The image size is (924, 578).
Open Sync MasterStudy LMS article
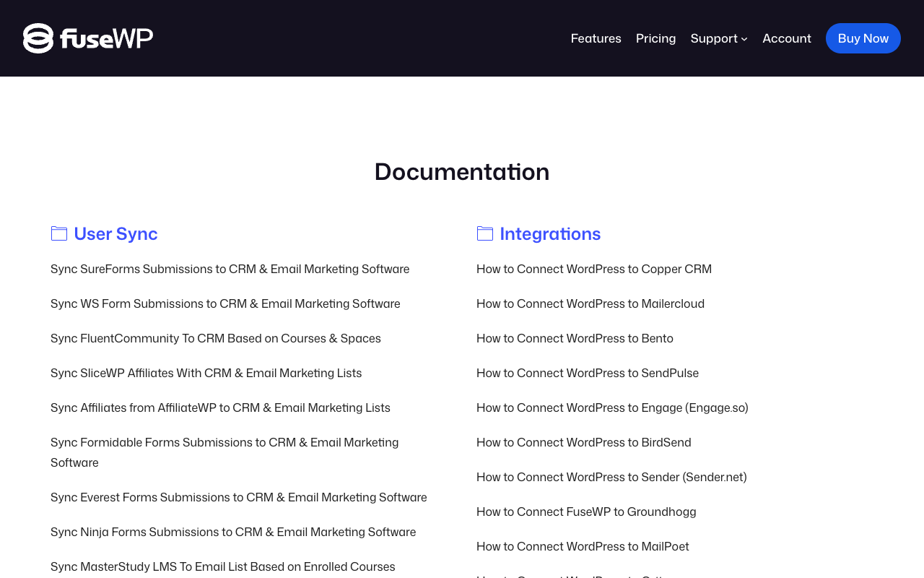(x=223, y=567)
